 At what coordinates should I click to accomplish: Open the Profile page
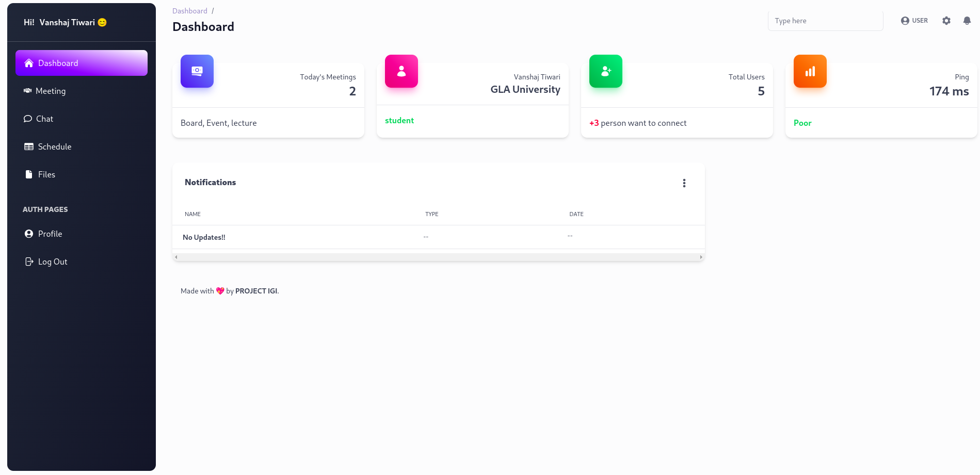[x=50, y=234]
